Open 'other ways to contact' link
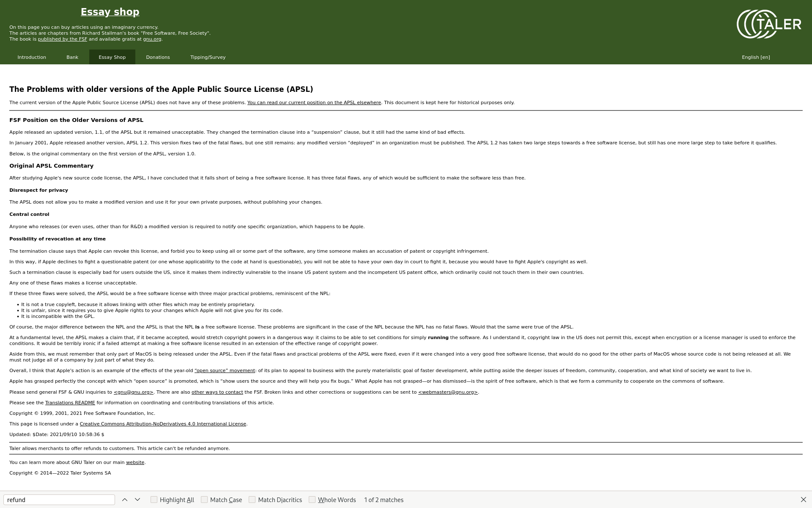Image resolution: width=812 pixels, height=508 pixels. (x=217, y=392)
